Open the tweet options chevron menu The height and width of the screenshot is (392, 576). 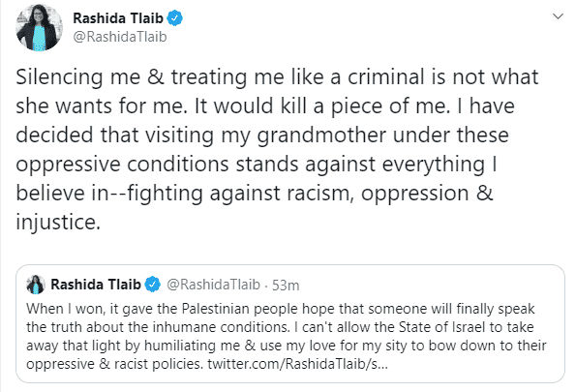coord(558,16)
